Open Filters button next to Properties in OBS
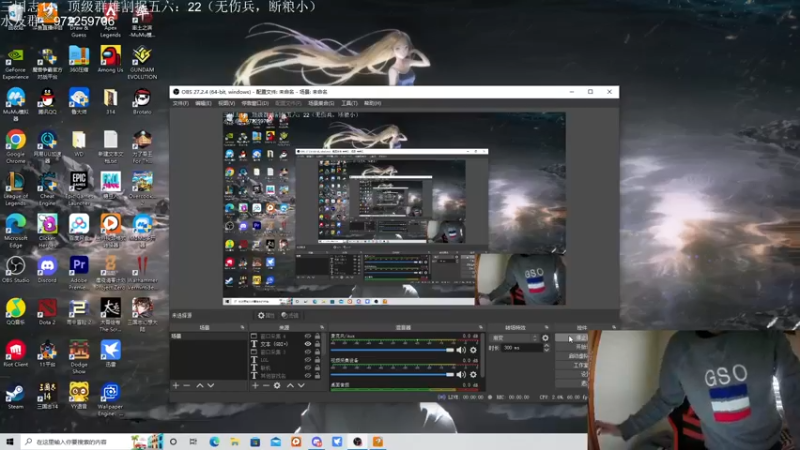The image size is (800, 450). click(x=290, y=315)
